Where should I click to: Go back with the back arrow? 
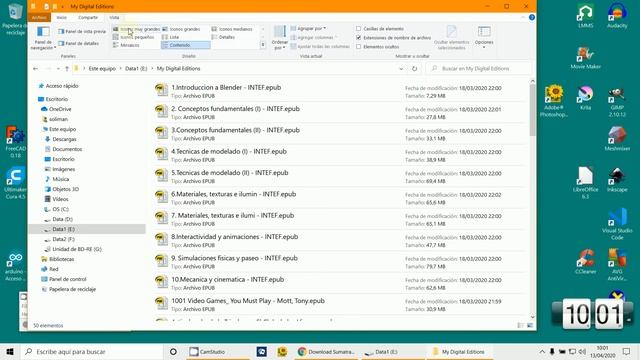[36, 69]
